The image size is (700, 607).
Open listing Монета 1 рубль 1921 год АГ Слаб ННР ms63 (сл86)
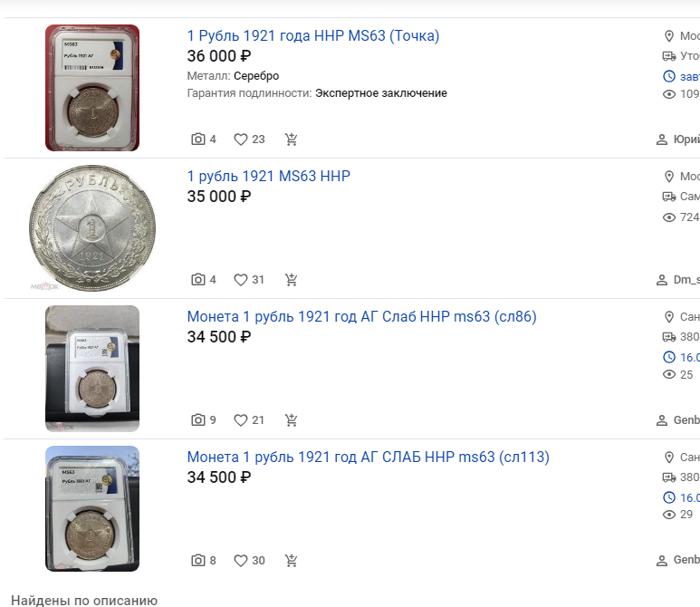click(x=361, y=316)
